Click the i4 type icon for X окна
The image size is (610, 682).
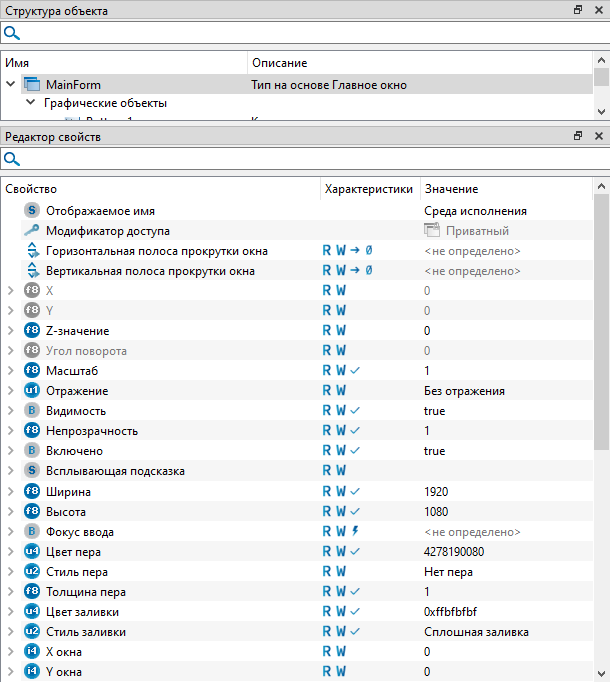point(31,651)
